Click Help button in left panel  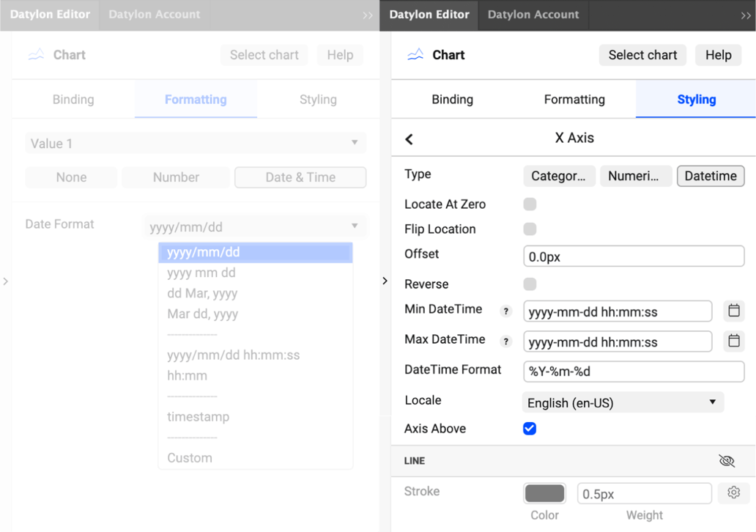(340, 55)
